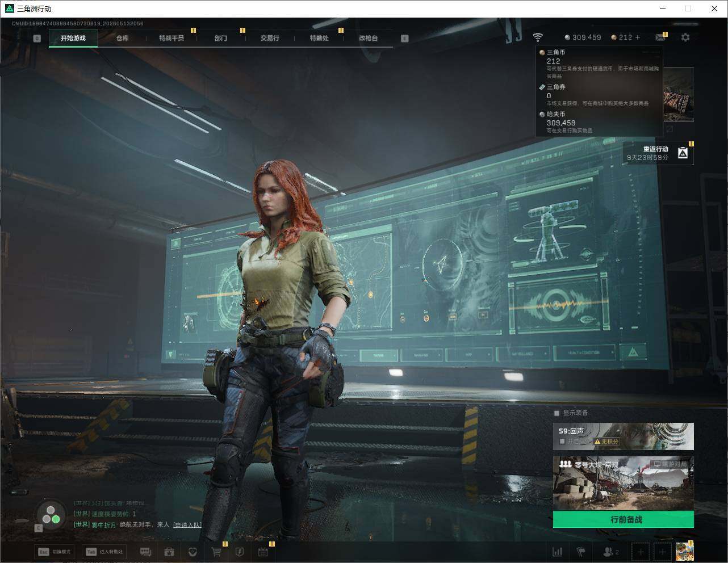Screen dimensions: 728x563
Task: Open the S9:回声 season banner
Action: (624, 436)
